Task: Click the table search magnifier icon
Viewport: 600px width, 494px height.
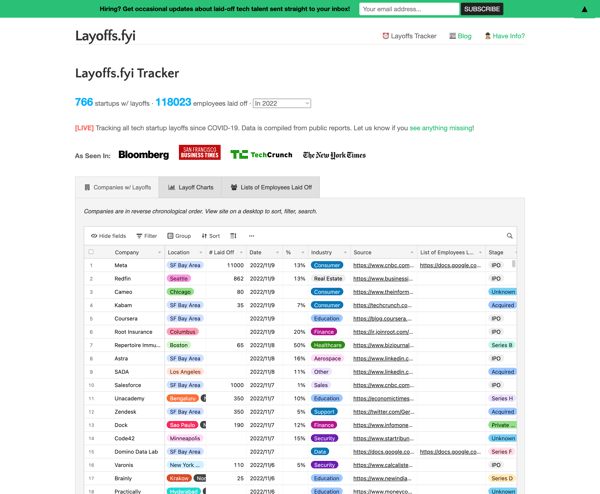Action: pos(510,236)
